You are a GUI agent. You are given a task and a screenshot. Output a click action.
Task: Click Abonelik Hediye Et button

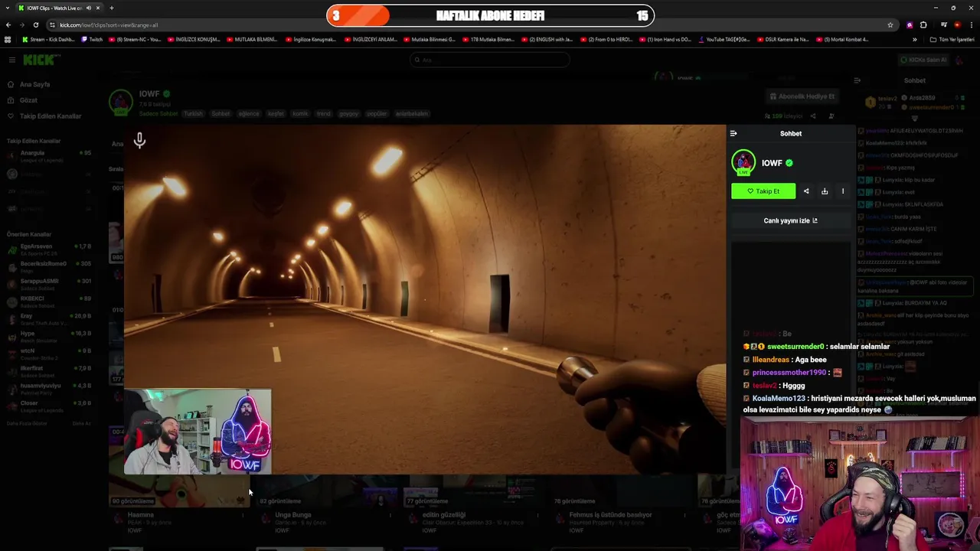(x=802, y=96)
